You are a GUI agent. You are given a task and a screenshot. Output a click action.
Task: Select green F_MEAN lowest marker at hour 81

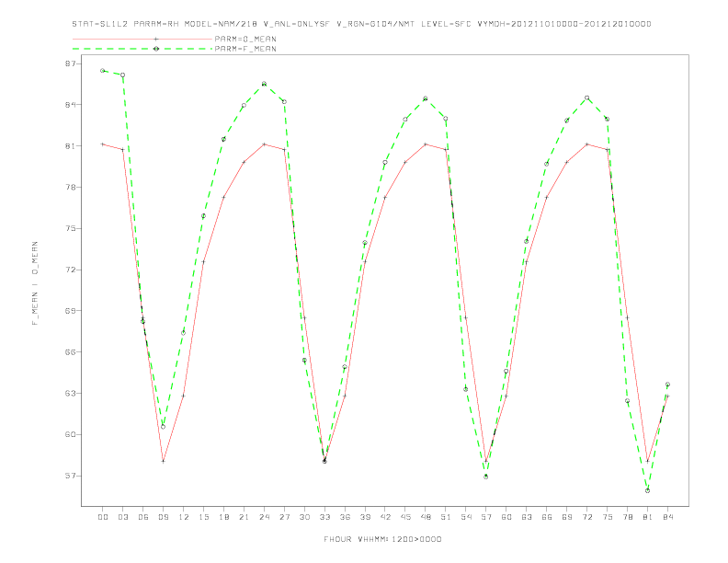tap(648, 490)
